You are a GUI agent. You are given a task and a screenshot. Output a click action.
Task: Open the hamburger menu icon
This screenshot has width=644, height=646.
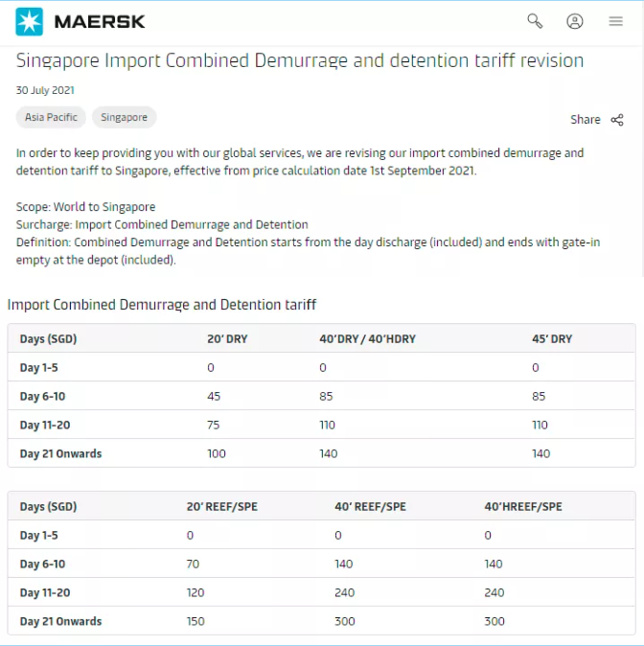pos(615,21)
